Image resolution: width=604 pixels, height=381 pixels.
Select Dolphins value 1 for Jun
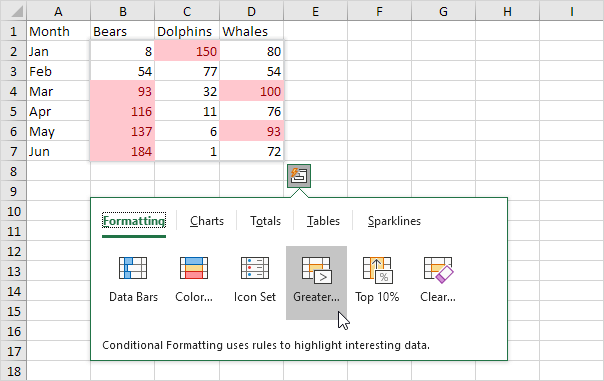coord(187,151)
